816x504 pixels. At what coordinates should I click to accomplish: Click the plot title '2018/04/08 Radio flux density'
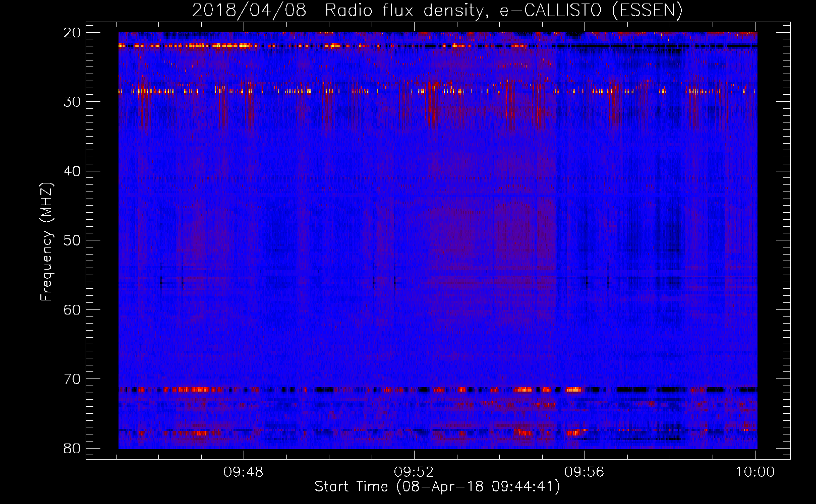[x=437, y=10]
